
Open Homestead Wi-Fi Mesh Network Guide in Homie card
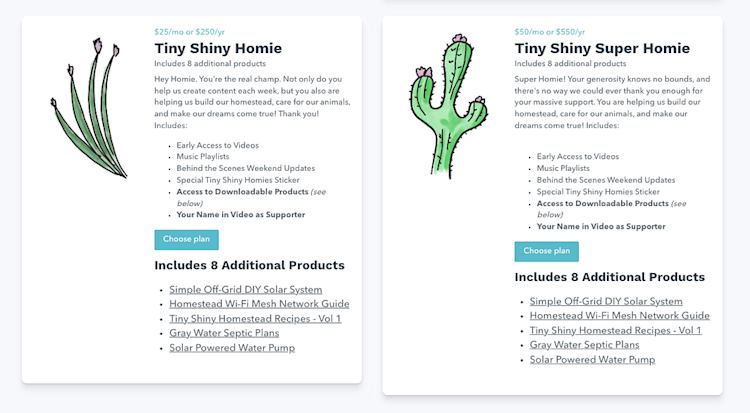(x=259, y=304)
